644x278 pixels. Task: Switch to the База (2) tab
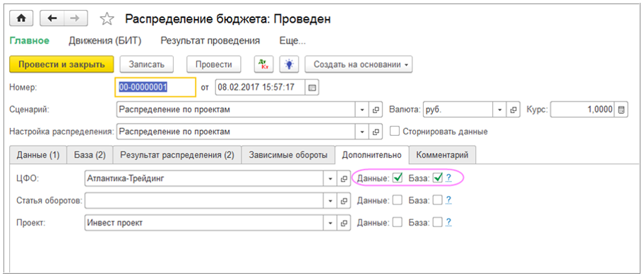pos(90,155)
